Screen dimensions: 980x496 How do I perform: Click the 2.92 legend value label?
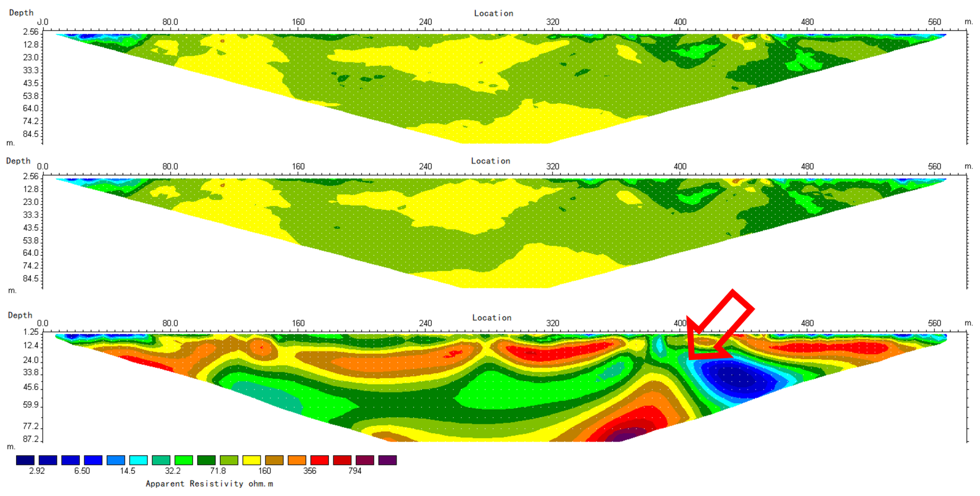click(x=36, y=471)
